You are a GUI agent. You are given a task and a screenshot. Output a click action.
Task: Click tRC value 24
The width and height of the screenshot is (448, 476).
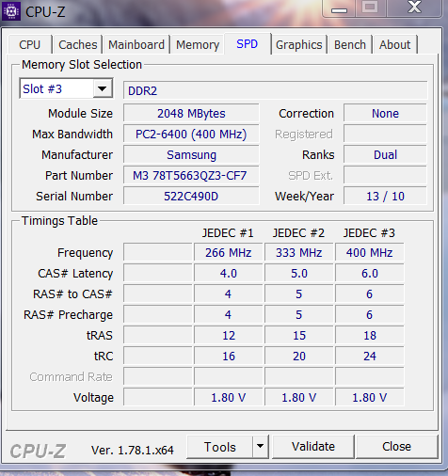tap(370, 356)
